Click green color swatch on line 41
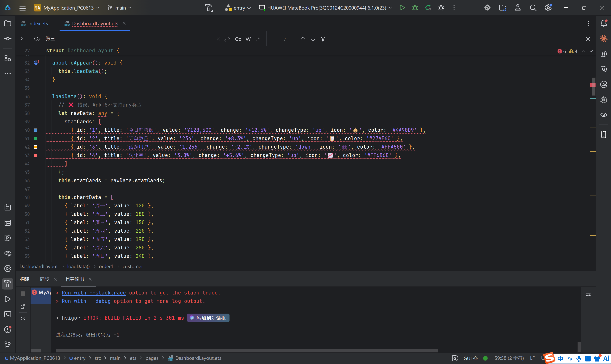Image resolution: width=611 pixels, height=364 pixels. tap(36, 139)
